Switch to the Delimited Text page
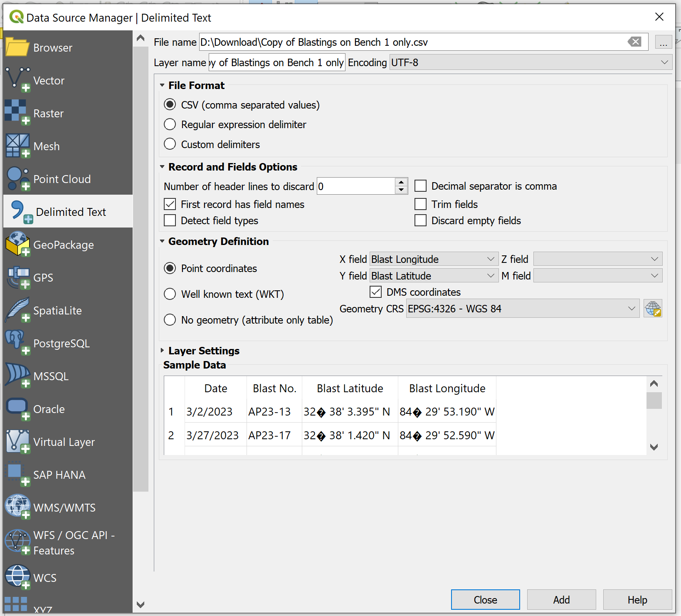This screenshot has height=616, width=681. pyautogui.click(x=71, y=212)
